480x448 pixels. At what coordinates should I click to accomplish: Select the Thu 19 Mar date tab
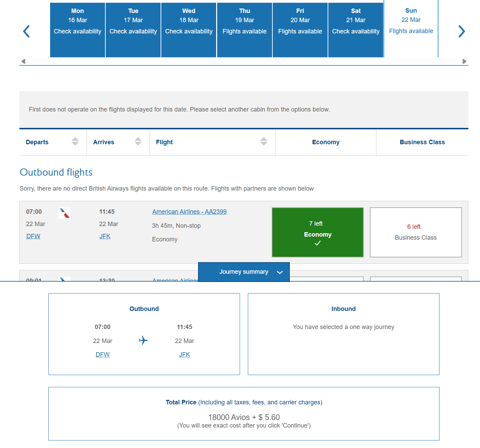pyautogui.click(x=244, y=30)
